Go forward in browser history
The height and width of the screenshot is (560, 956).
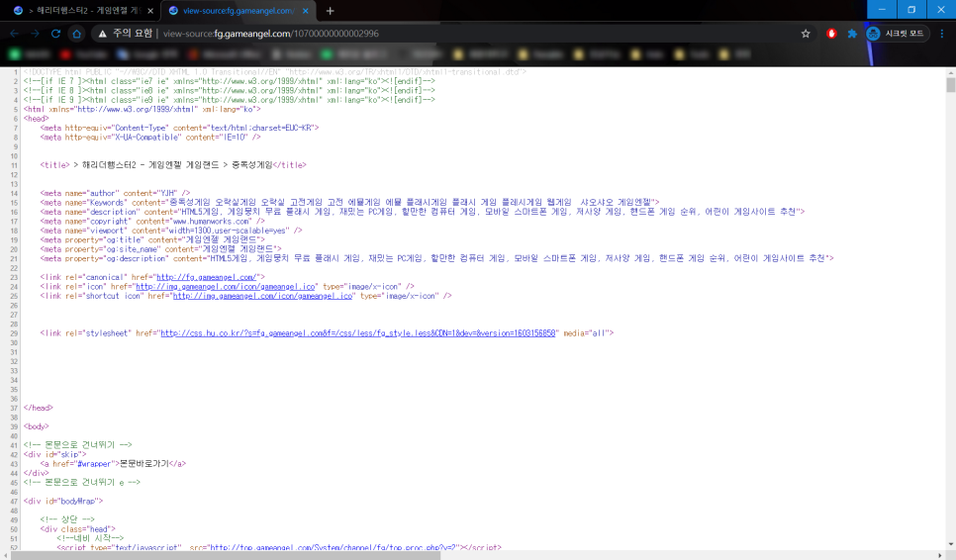click(x=35, y=34)
